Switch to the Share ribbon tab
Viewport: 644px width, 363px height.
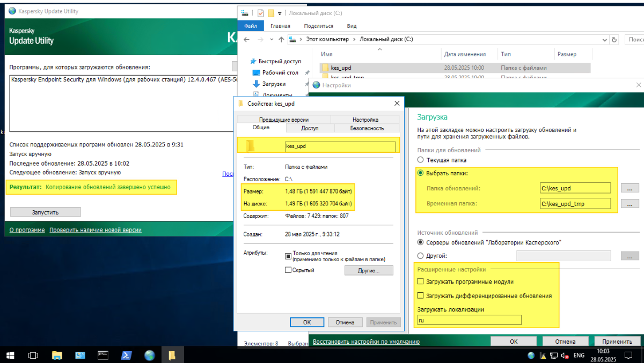click(318, 26)
